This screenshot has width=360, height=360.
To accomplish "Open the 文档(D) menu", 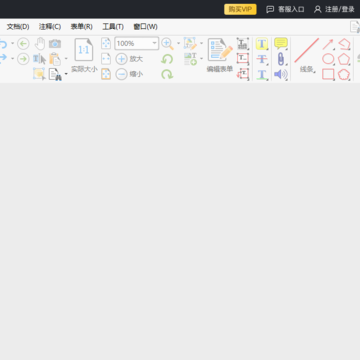I will 18,27.
